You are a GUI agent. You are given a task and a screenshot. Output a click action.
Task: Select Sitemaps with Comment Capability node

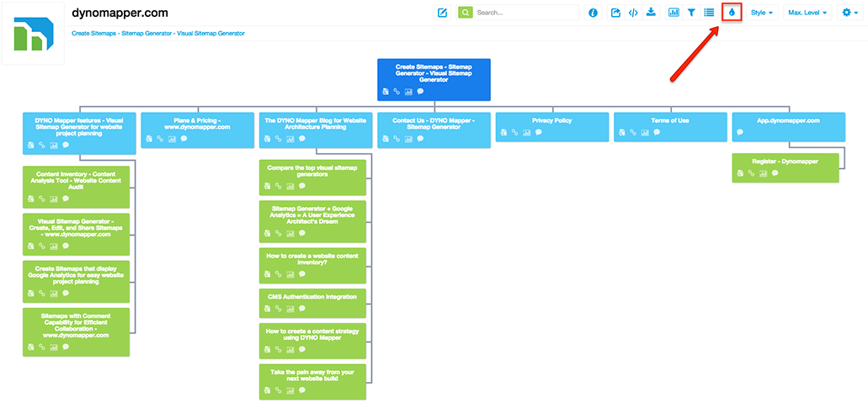click(x=76, y=332)
